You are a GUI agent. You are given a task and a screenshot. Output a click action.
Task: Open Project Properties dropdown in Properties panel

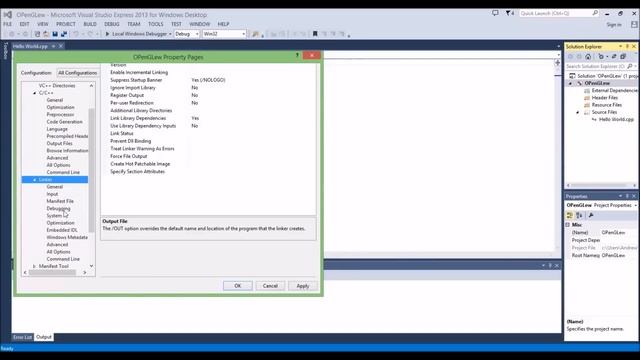(636, 205)
